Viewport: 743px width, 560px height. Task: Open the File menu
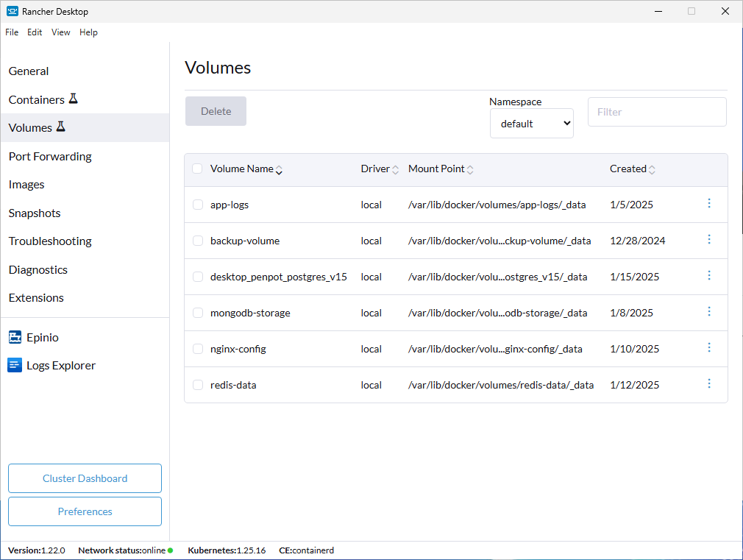coord(12,32)
